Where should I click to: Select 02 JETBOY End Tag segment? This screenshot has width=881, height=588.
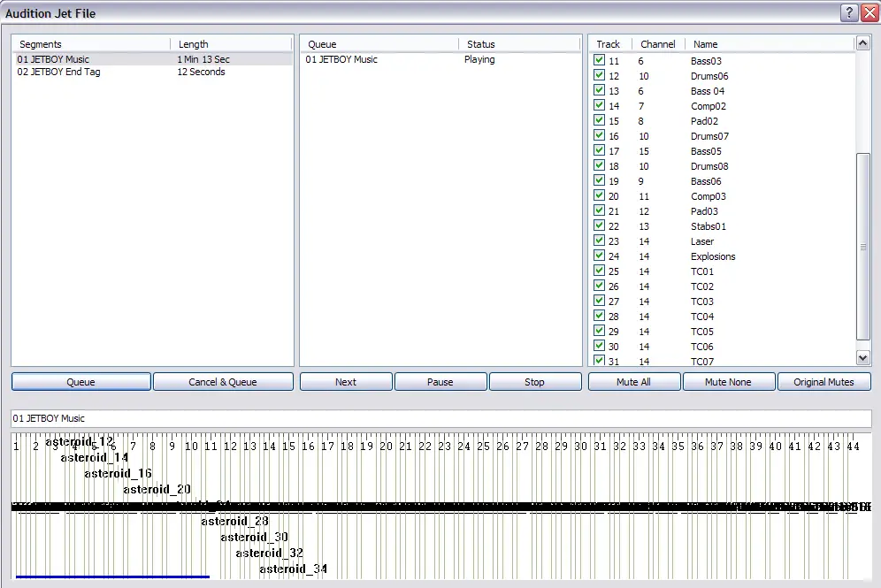[59, 72]
